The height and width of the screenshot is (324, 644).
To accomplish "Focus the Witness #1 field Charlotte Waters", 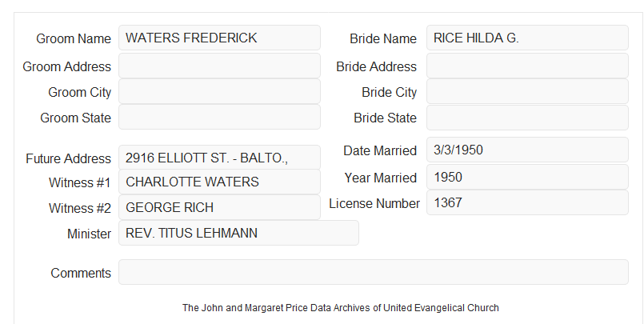I will pos(219,182).
